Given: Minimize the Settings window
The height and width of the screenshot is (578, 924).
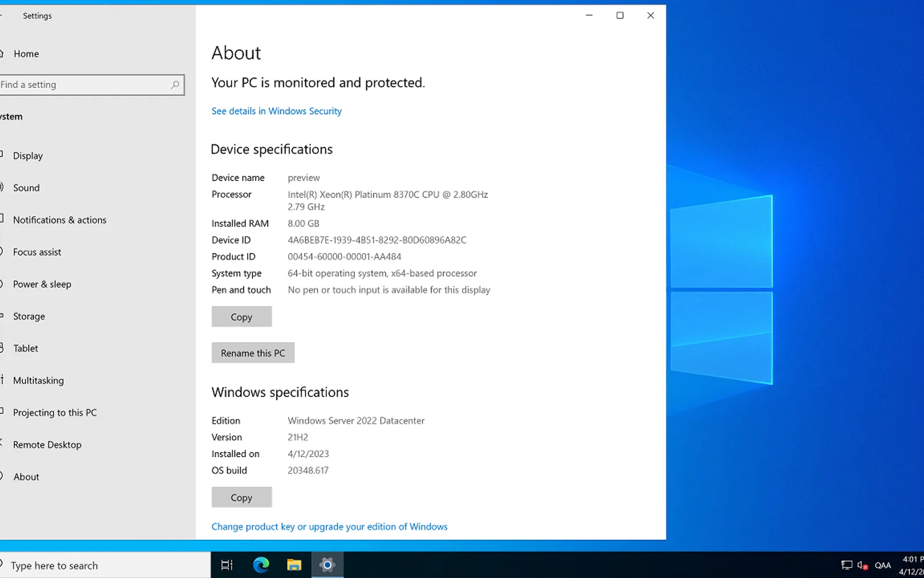Looking at the screenshot, I should point(589,16).
